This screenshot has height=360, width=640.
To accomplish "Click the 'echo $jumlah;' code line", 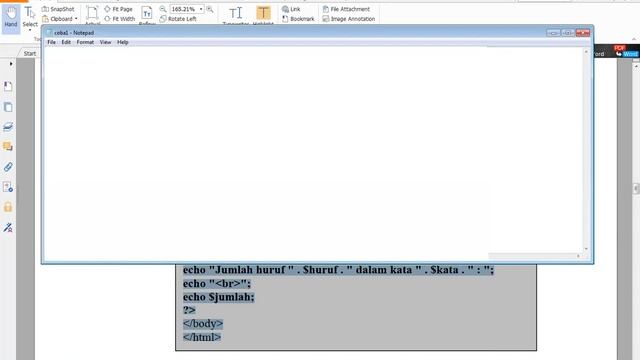I will coord(218,297).
